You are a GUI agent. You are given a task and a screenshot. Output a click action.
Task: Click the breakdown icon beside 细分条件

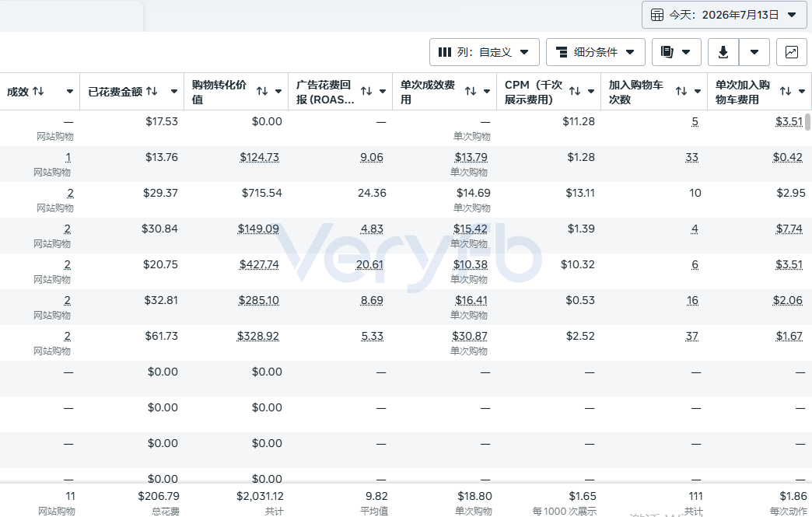(562, 52)
